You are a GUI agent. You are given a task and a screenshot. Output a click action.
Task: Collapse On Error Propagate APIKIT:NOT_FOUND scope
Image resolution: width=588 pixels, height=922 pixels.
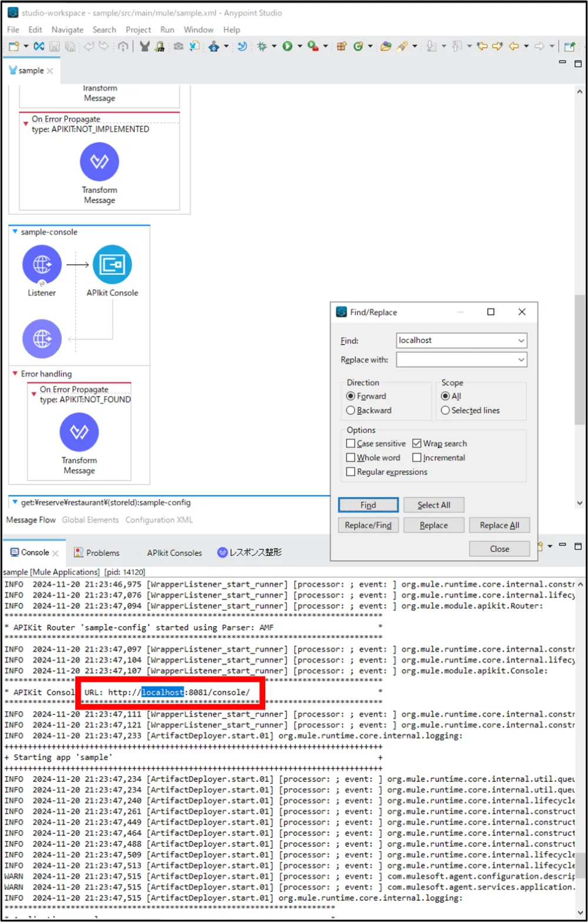pos(34,394)
